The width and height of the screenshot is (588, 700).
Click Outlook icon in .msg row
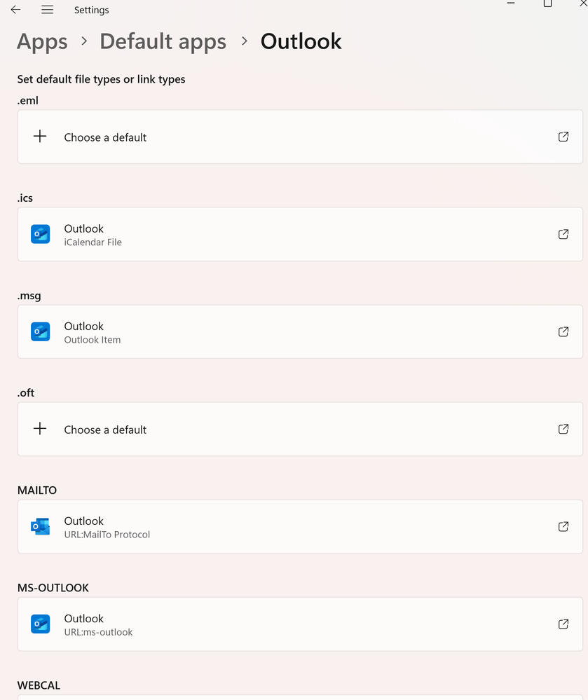click(x=41, y=331)
